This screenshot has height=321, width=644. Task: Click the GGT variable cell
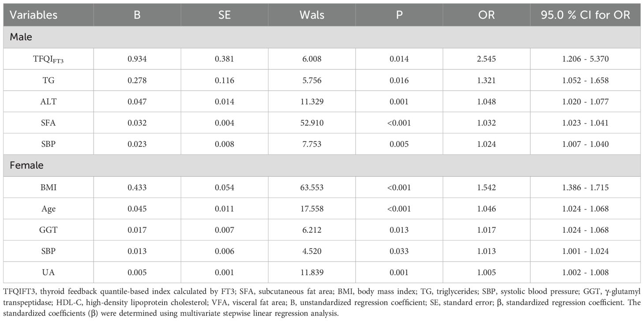point(49,230)
